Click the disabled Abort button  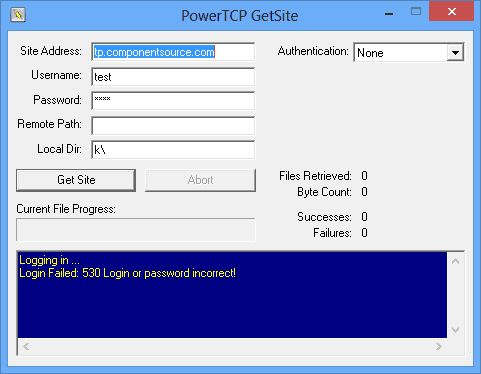[200, 180]
